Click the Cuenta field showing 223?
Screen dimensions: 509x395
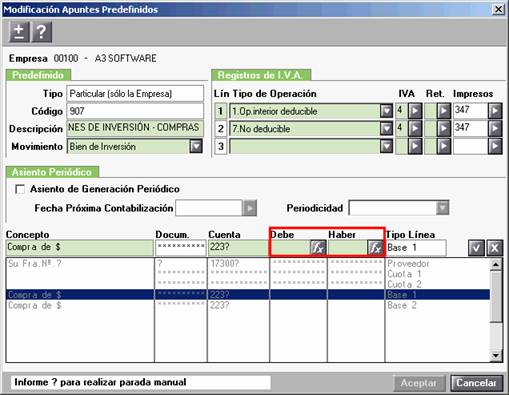click(238, 248)
